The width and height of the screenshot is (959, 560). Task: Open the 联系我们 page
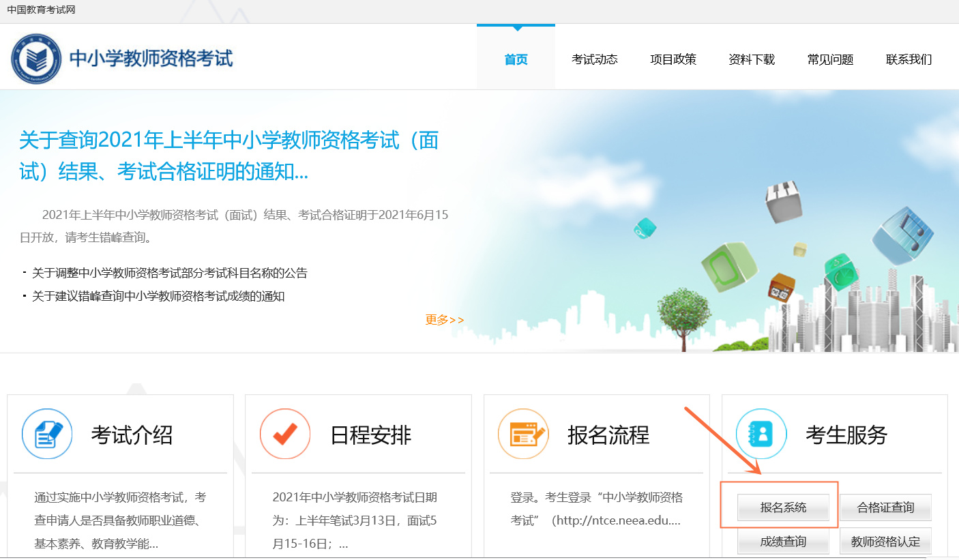(909, 59)
